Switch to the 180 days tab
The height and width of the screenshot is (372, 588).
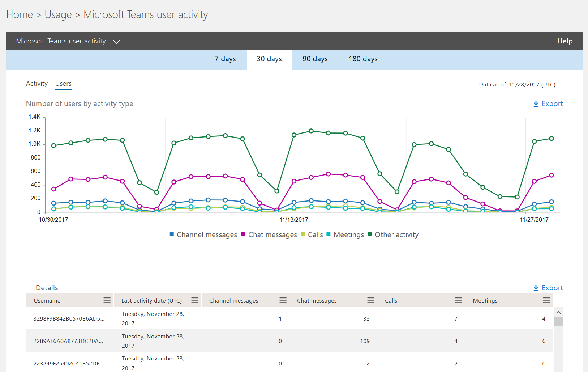[x=363, y=59]
